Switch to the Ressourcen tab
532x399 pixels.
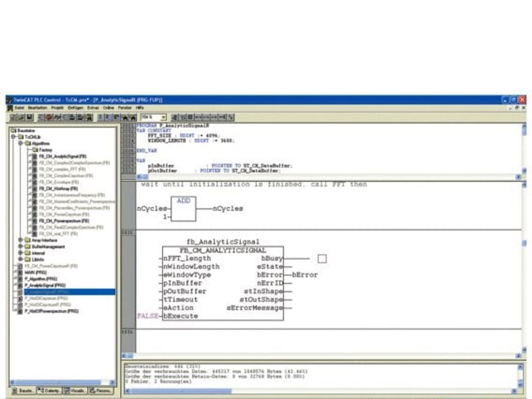[x=101, y=390]
